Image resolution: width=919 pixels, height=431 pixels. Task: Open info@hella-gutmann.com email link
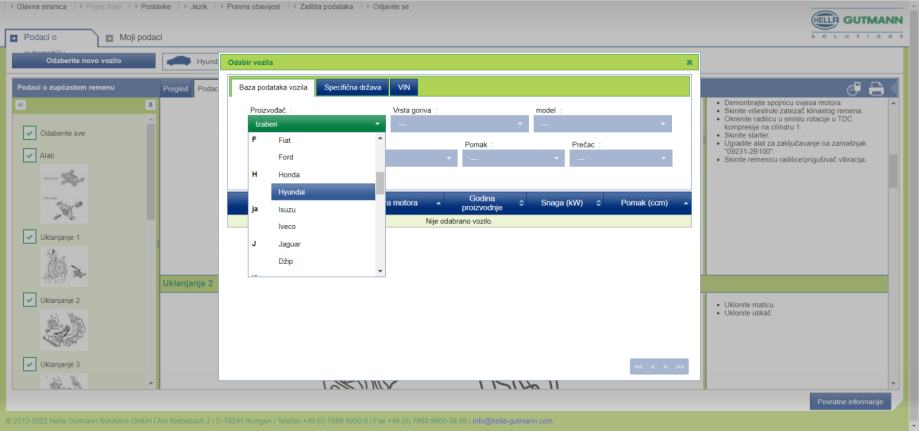(513, 420)
